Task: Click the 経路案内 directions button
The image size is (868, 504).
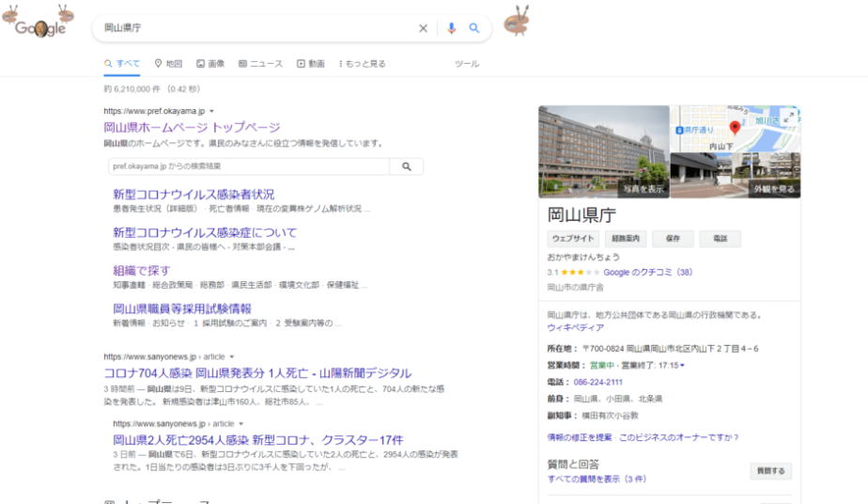Action: [x=626, y=239]
